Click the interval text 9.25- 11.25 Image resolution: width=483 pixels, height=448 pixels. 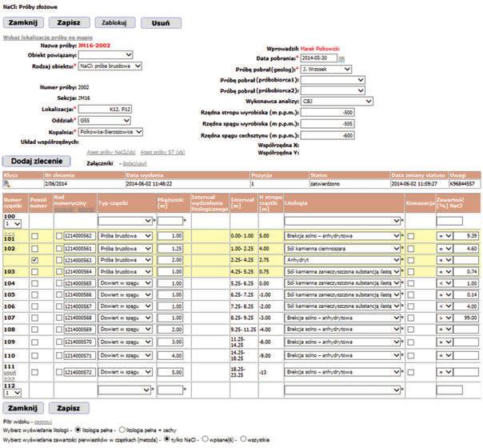(243, 330)
